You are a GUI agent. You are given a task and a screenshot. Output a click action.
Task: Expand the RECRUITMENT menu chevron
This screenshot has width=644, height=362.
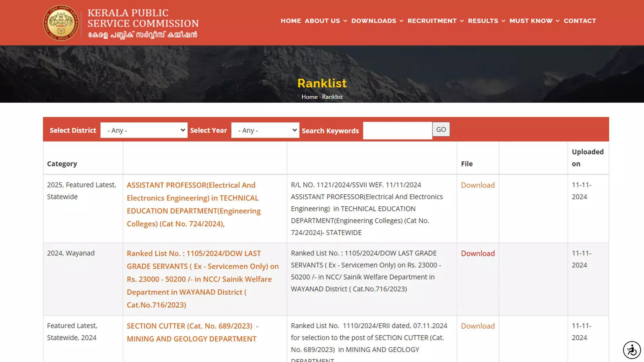point(461,21)
